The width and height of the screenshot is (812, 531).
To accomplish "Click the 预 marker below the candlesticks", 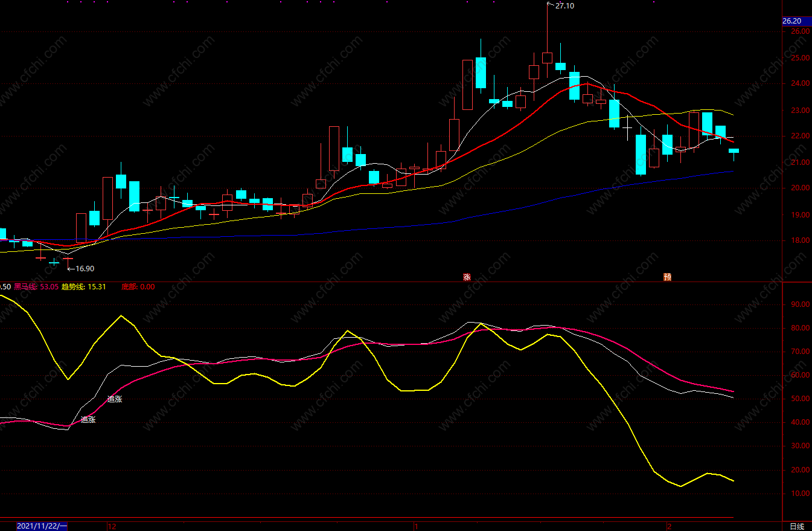I will (667, 277).
